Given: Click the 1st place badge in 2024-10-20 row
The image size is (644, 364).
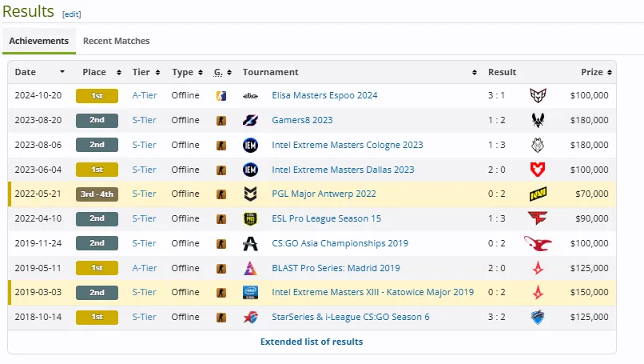Looking at the screenshot, I should point(97,96).
